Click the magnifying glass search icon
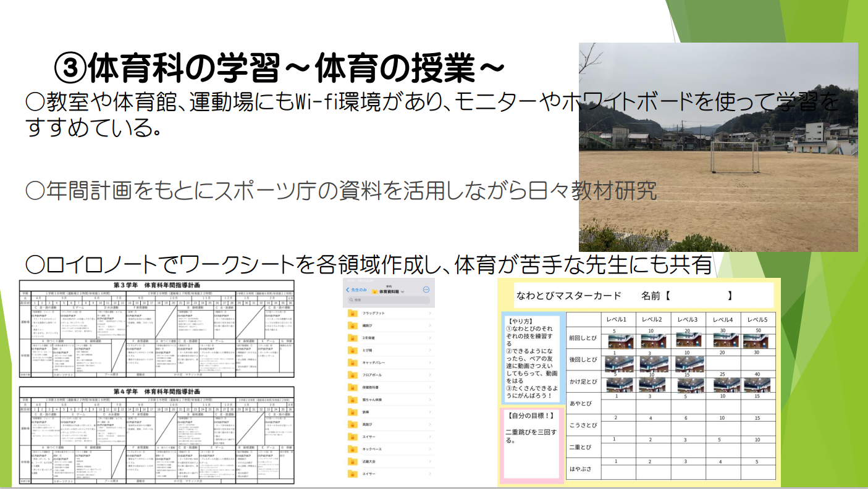Image resolution: width=868 pixels, height=489 pixels. point(350,299)
